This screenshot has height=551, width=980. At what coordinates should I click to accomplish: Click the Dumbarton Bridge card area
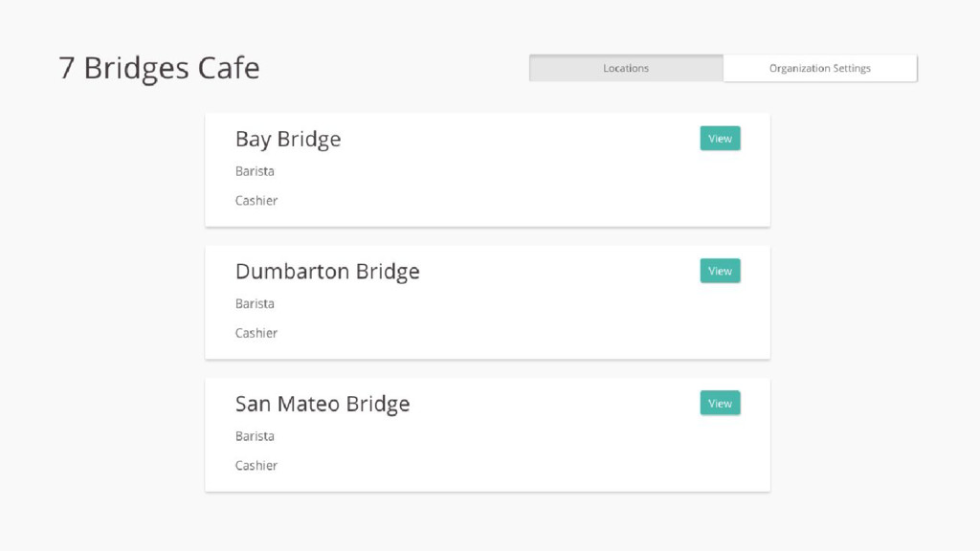487,302
